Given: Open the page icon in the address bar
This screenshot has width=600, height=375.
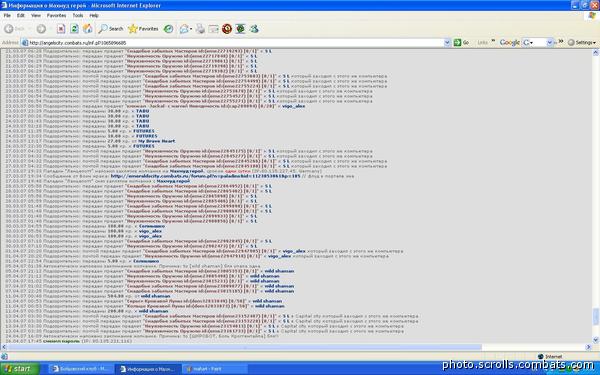Looking at the screenshot, I should pos(24,43).
